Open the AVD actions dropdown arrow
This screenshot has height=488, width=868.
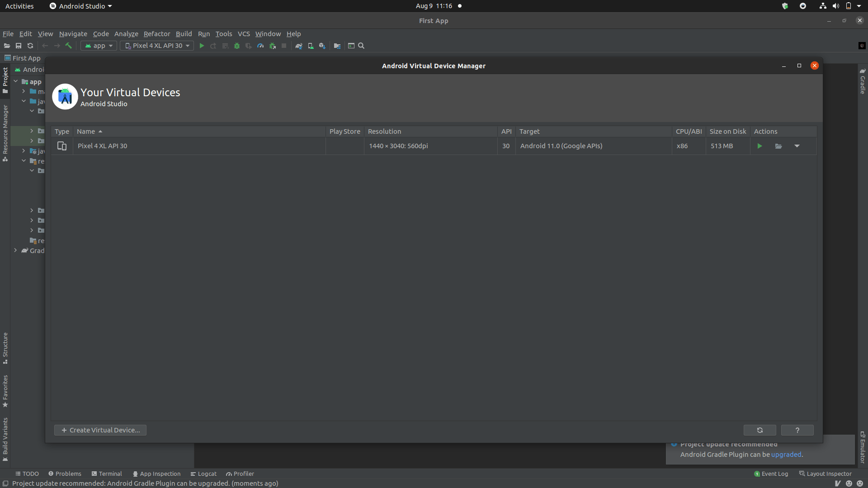click(797, 146)
